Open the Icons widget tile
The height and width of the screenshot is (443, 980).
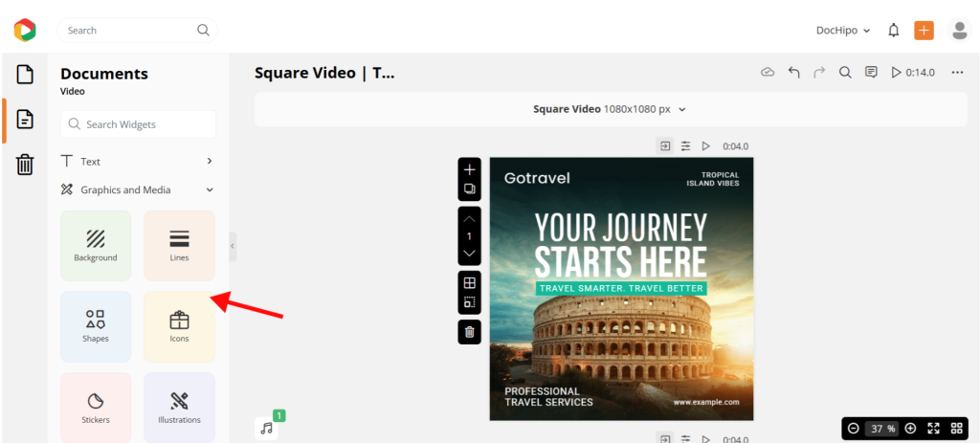179,327
